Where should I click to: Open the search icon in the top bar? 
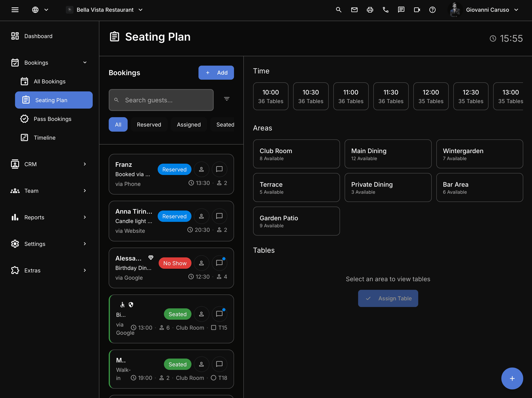tap(339, 10)
